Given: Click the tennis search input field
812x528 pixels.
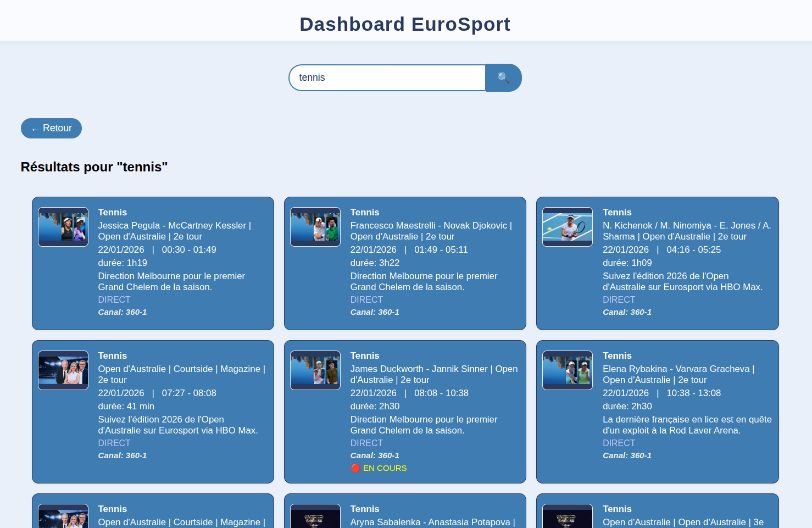Looking at the screenshot, I should pos(387,77).
